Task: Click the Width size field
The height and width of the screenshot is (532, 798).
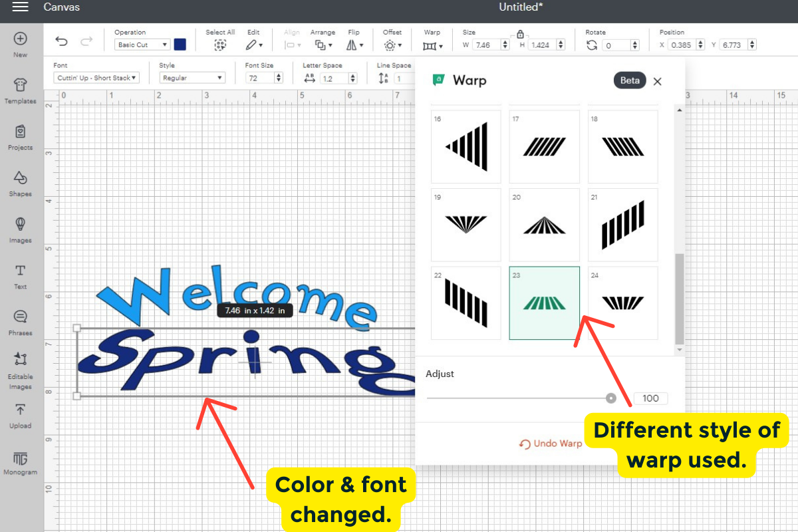Action: 491,45
